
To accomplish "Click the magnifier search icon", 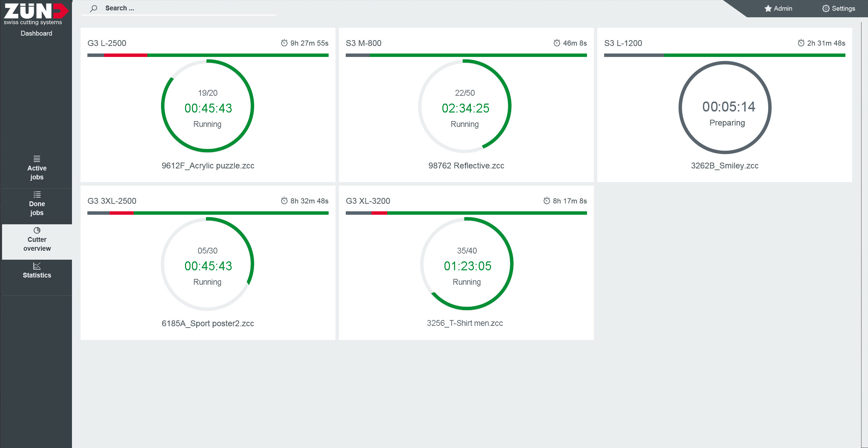I will 94,9.
